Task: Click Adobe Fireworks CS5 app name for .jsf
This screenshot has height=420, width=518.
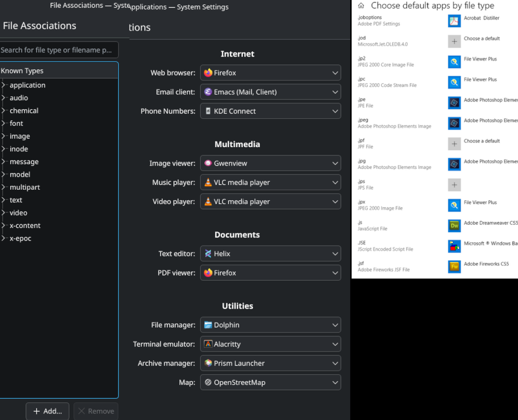Action: pos(486,264)
